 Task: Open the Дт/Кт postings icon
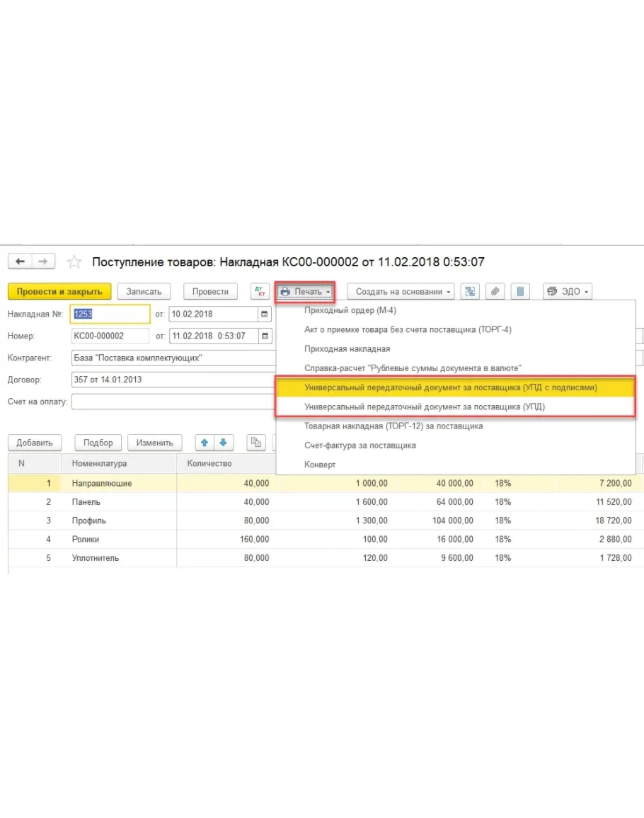(260, 291)
